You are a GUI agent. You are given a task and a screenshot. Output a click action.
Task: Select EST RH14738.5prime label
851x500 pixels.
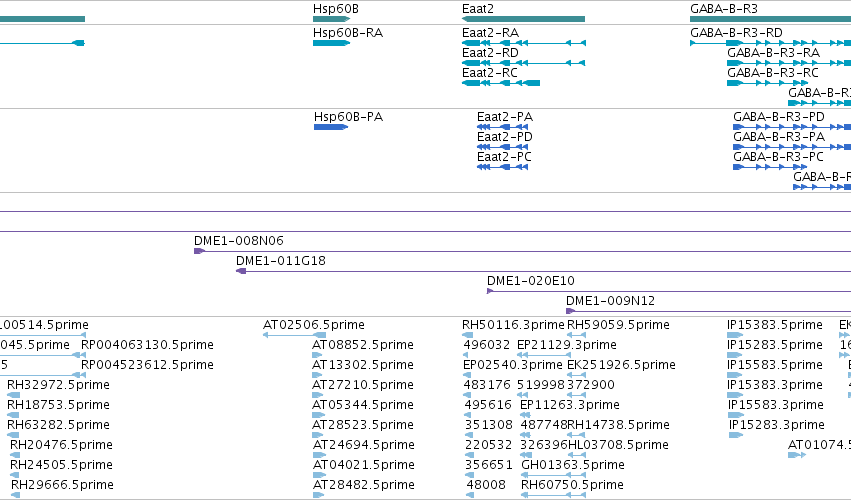point(618,425)
